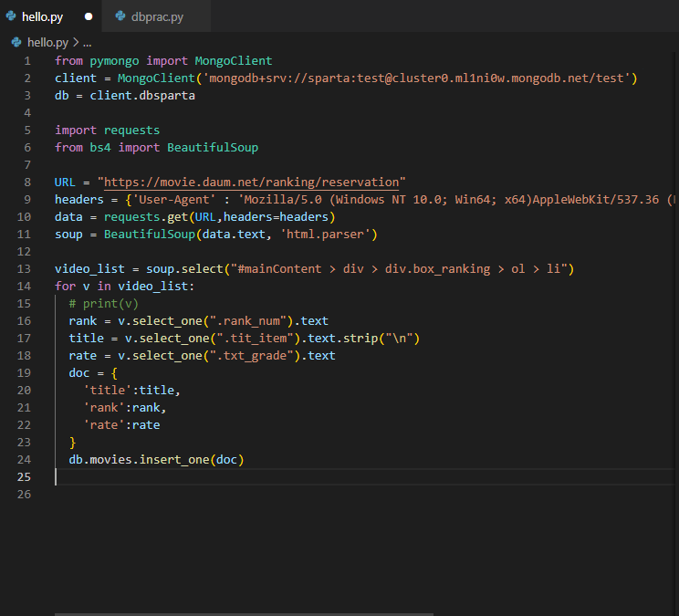Click 'soup' variable on line 11

pyautogui.click(x=68, y=235)
